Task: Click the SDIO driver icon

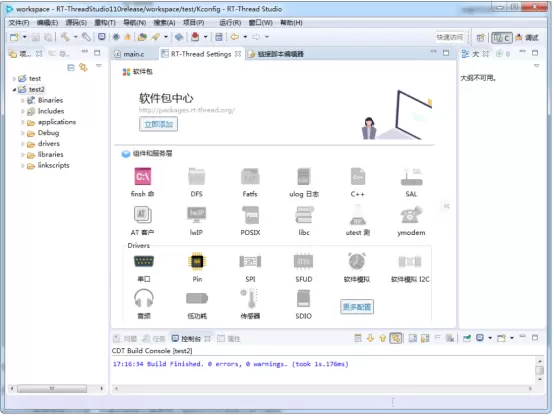Action: [303, 299]
